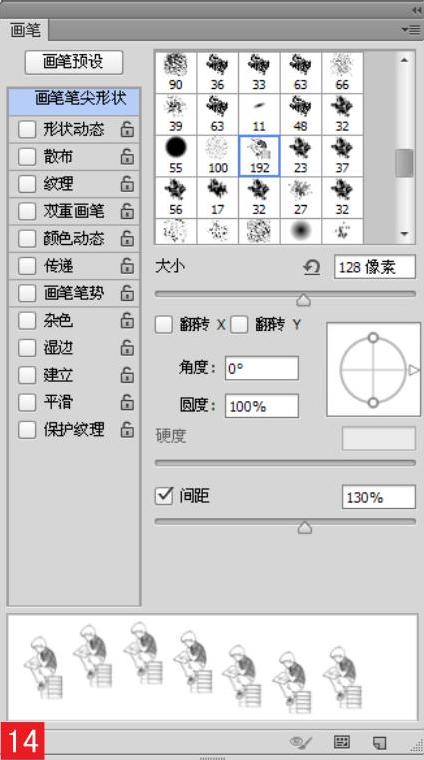Click the brush list scroll-down arrow
This screenshot has width=424, height=760.
[x=404, y=234]
